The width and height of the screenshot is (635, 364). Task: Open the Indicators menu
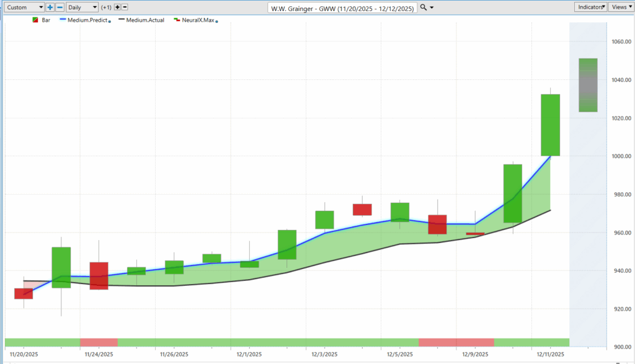590,7
